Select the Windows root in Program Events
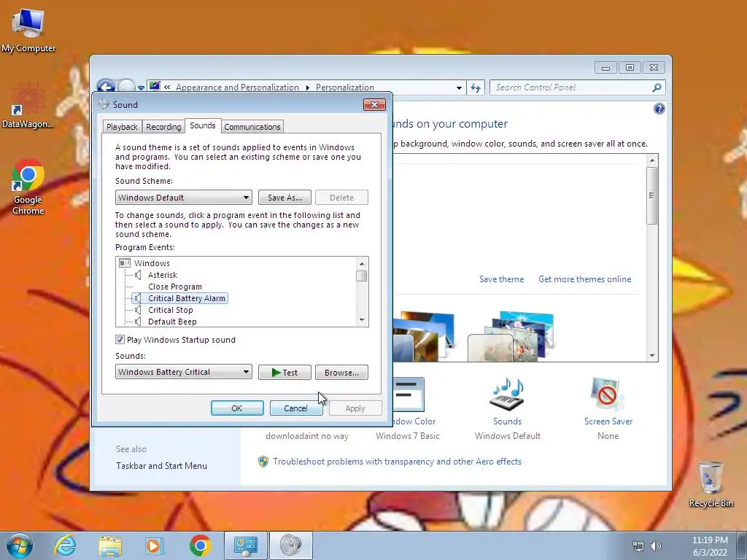 point(152,263)
